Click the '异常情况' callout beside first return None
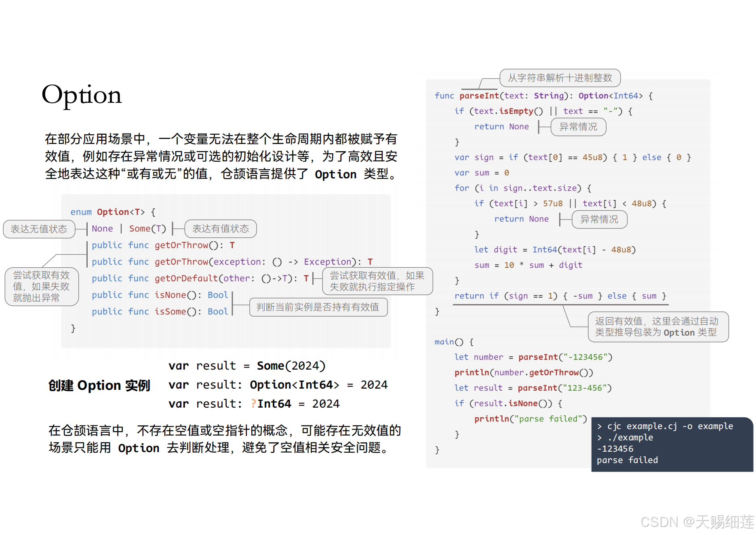 [x=578, y=127]
